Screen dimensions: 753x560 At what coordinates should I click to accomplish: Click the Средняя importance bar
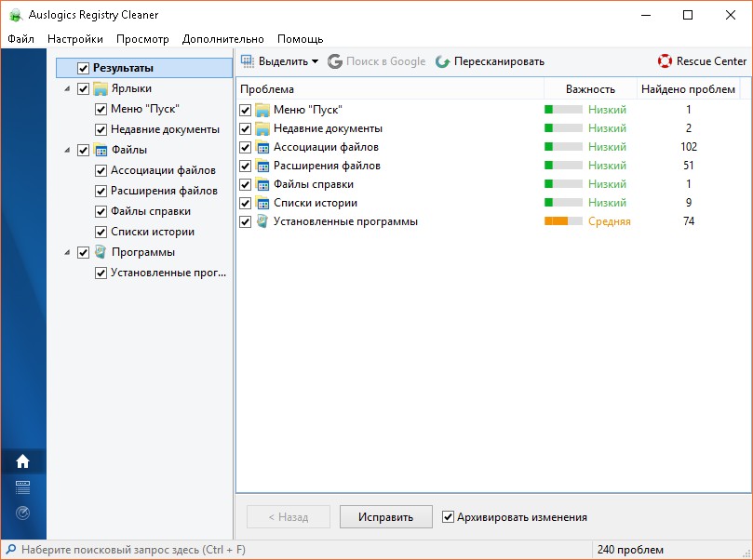(x=563, y=221)
